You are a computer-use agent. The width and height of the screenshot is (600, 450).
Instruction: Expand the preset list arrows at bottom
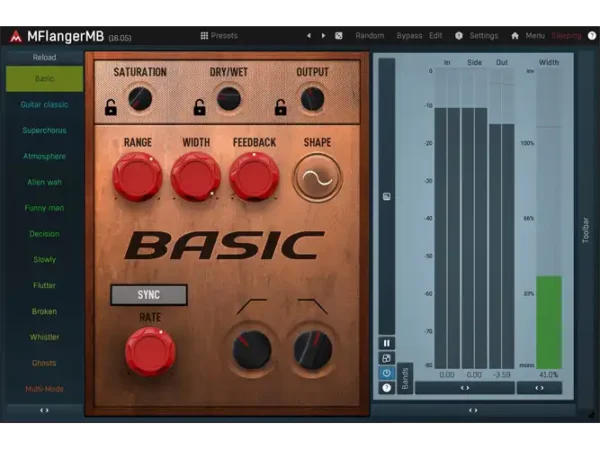[x=44, y=410]
